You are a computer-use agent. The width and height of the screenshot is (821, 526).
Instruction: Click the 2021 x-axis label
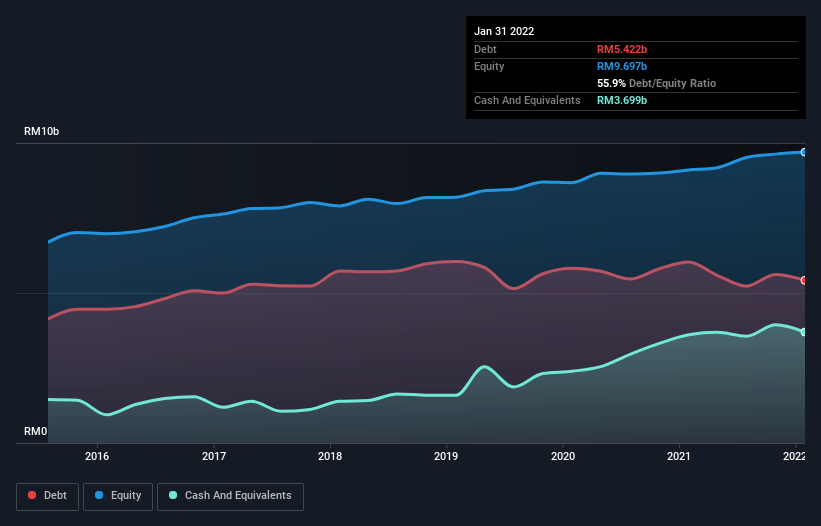tap(679, 456)
